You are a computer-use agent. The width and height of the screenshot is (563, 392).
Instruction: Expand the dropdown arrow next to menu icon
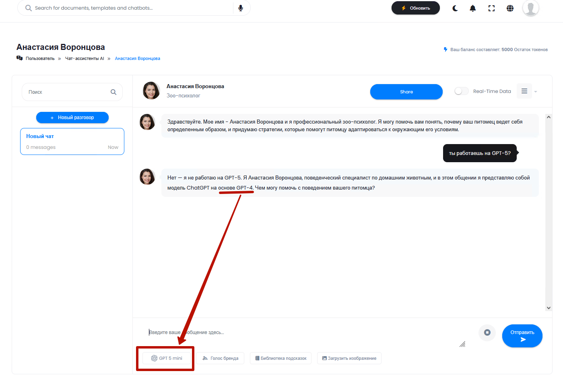(536, 92)
